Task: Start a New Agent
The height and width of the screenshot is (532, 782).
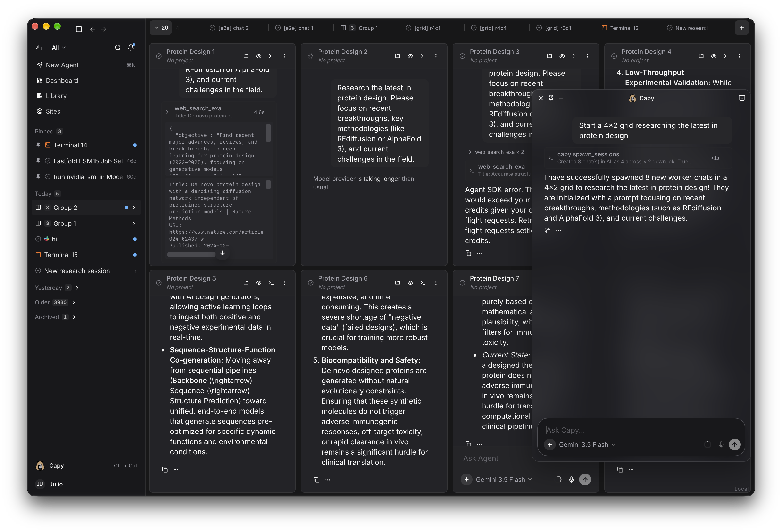Action: point(86,65)
